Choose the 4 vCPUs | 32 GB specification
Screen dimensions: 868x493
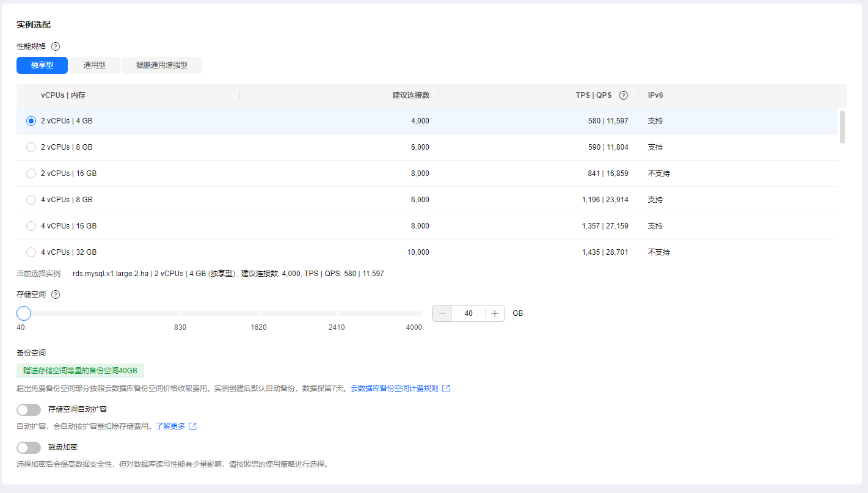(x=31, y=252)
